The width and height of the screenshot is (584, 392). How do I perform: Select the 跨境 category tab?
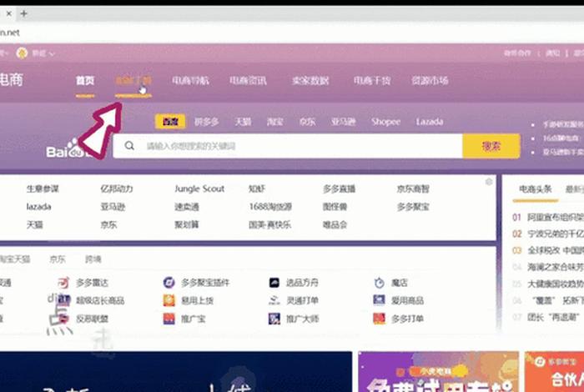(x=93, y=259)
